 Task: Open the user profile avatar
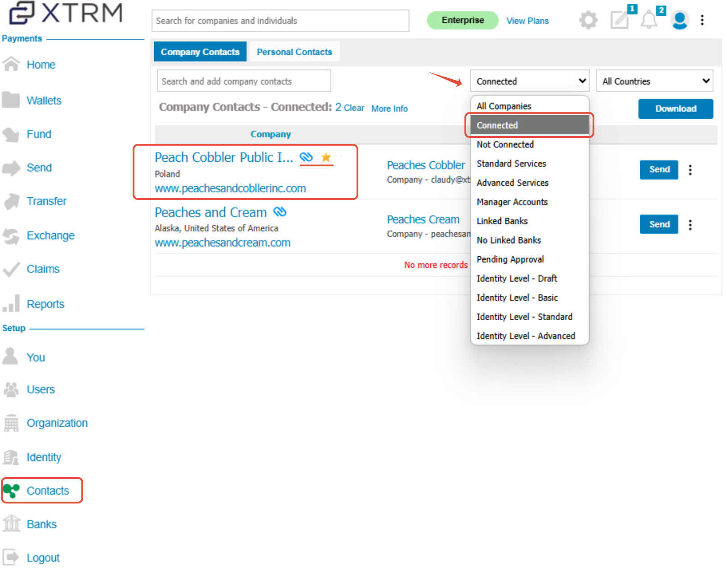(x=680, y=20)
